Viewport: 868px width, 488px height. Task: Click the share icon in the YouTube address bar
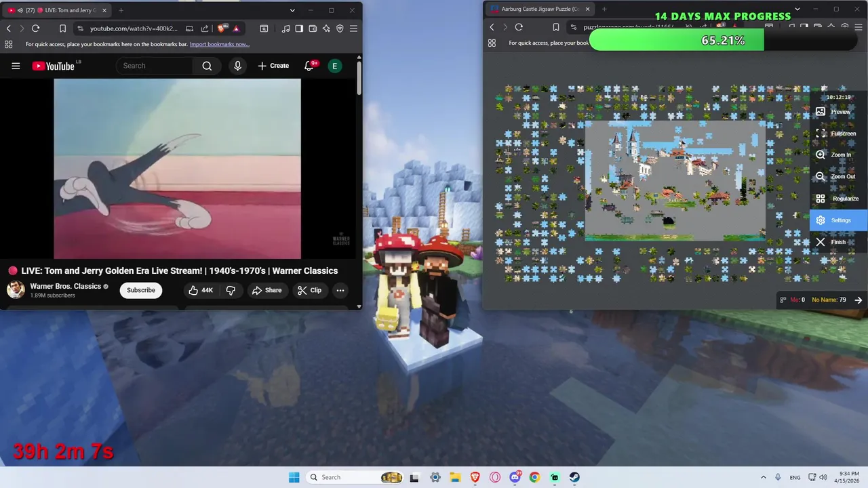205,28
